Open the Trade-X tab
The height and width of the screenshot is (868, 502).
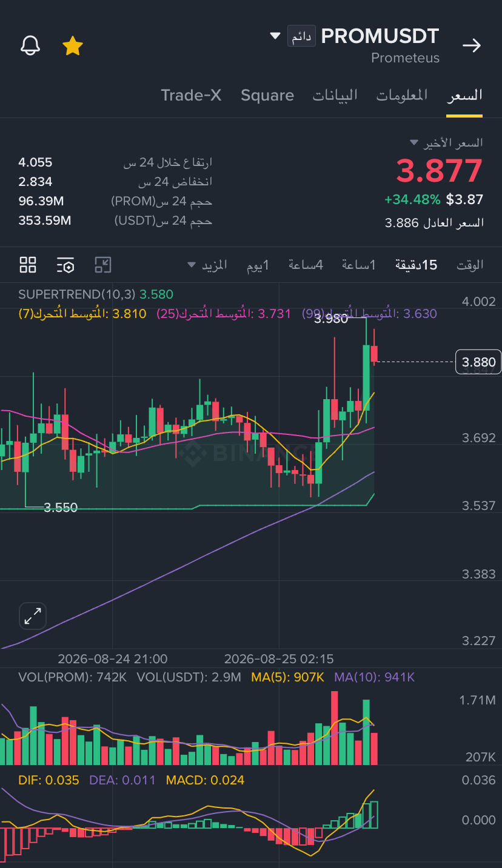[x=191, y=95]
